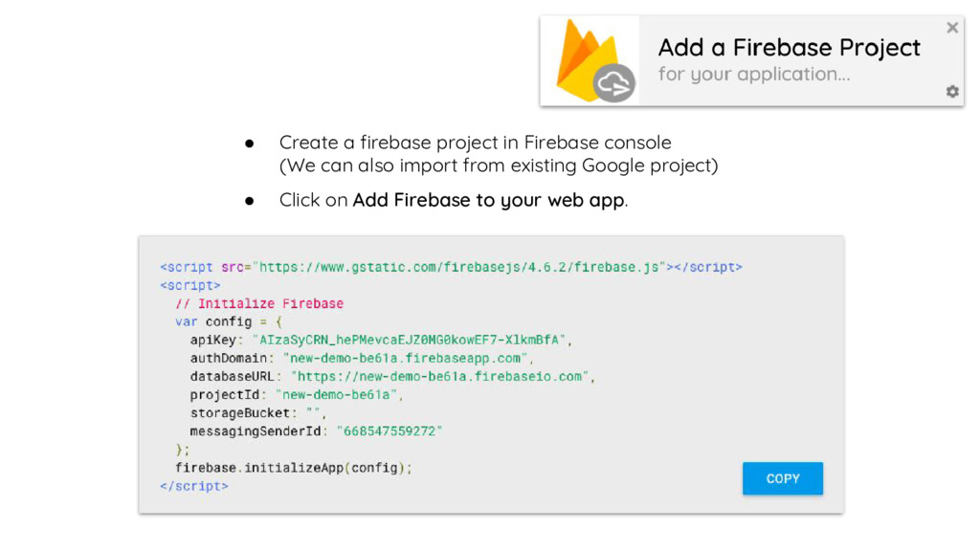Click the "var config = {" line
This screenshot has height=551, width=980.
pos(229,321)
